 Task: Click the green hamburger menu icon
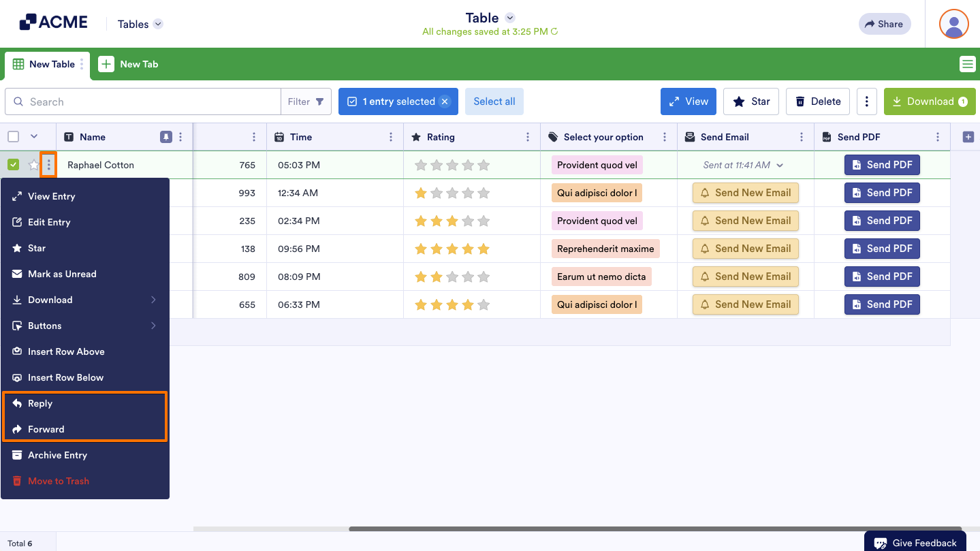[967, 64]
